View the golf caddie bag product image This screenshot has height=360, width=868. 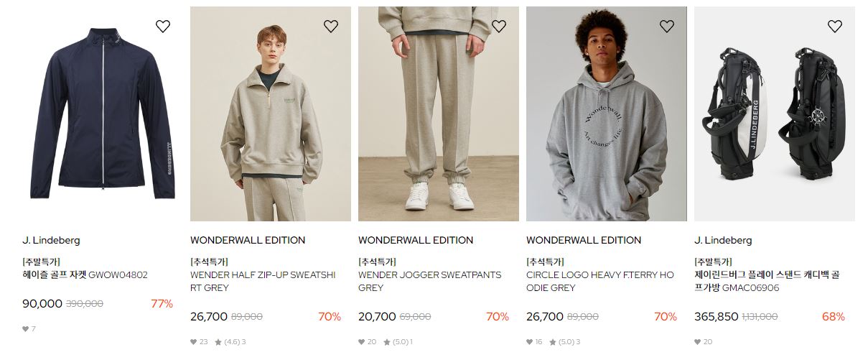tap(775, 114)
